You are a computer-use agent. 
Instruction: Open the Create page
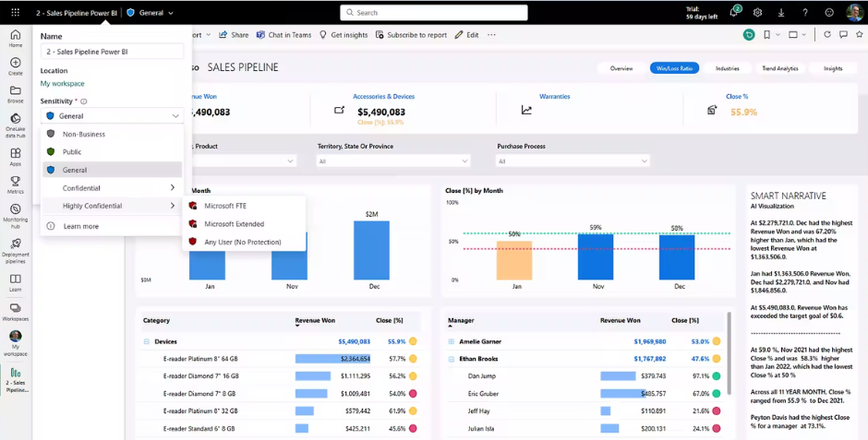[16, 66]
